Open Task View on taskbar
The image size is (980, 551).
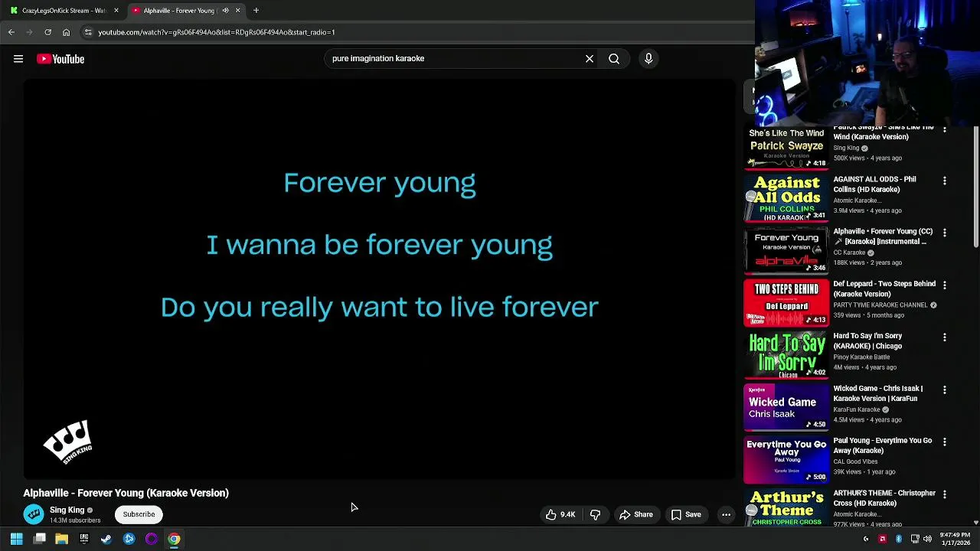click(x=40, y=540)
